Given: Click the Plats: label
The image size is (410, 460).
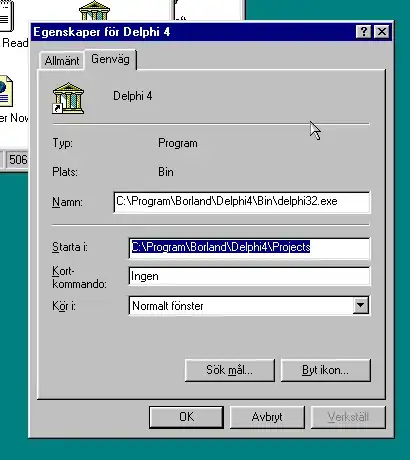Looking at the screenshot, I should [x=65, y=172].
